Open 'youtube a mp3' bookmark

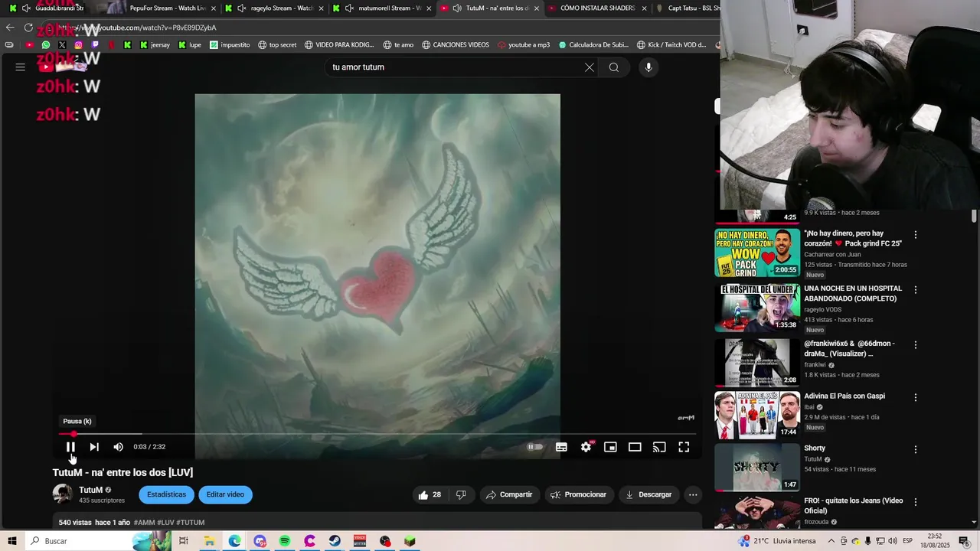(x=524, y=45)
